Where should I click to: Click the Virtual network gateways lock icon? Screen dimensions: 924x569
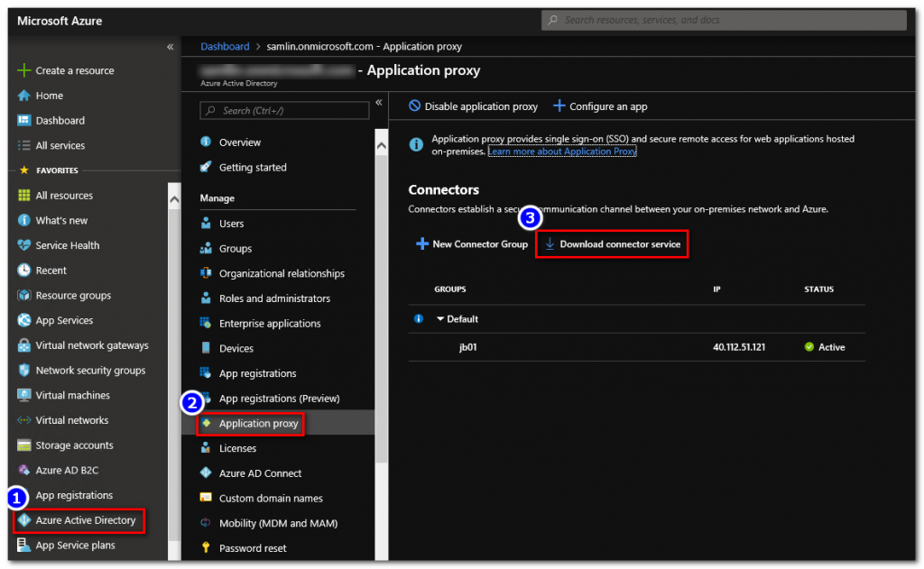(x=23, y=345)
